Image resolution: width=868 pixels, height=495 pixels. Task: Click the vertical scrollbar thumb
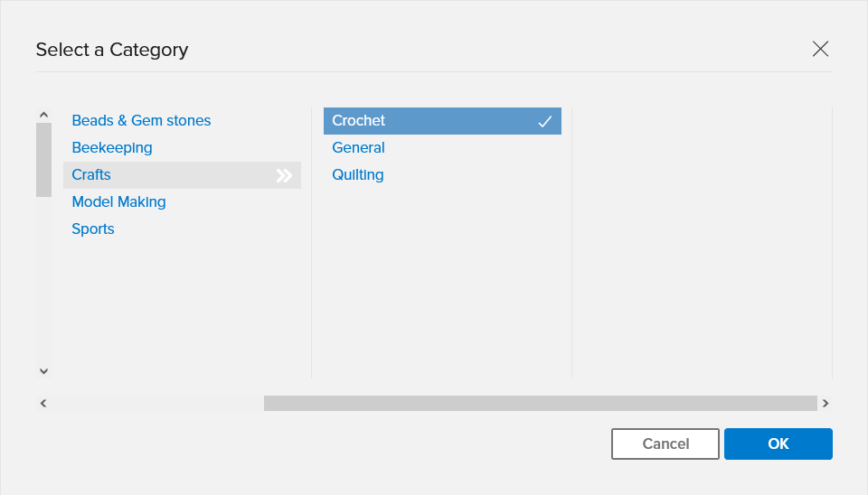(43, 160)
